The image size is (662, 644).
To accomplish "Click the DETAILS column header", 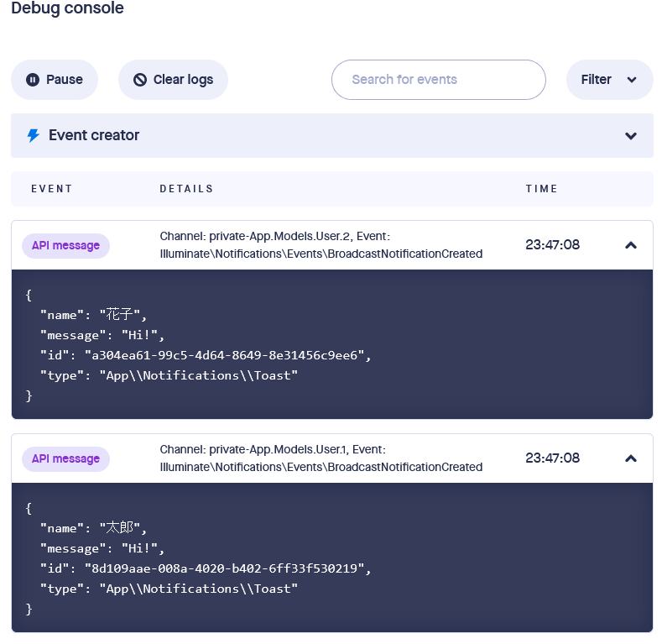I will [x=186, y=189].
